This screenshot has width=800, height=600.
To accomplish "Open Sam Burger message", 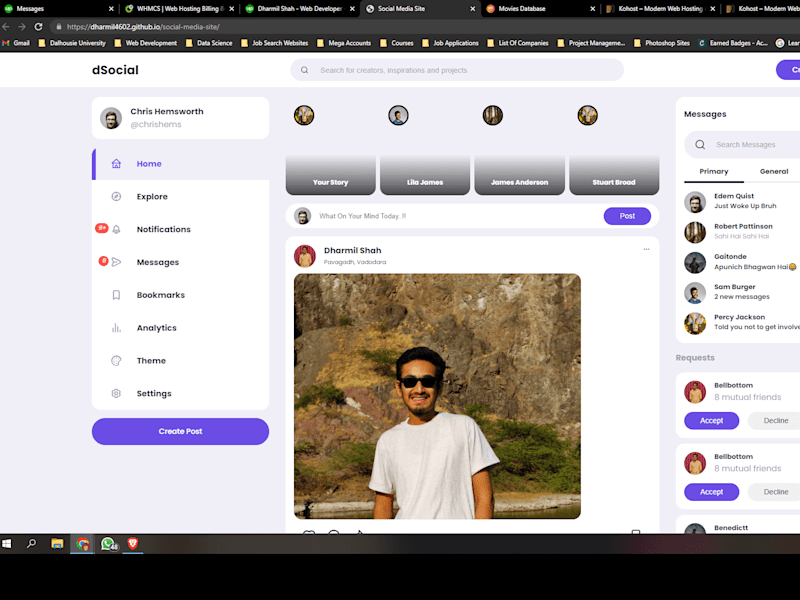I will coord(742,292).
